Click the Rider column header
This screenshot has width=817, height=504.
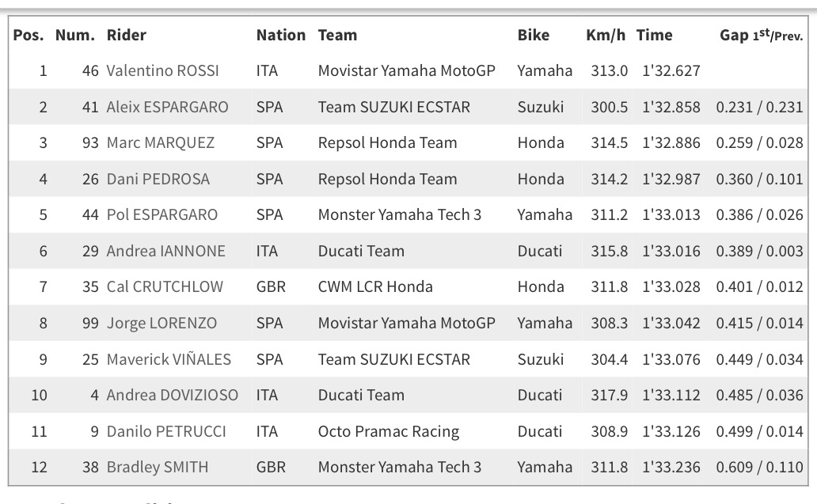tap(126, 35)
